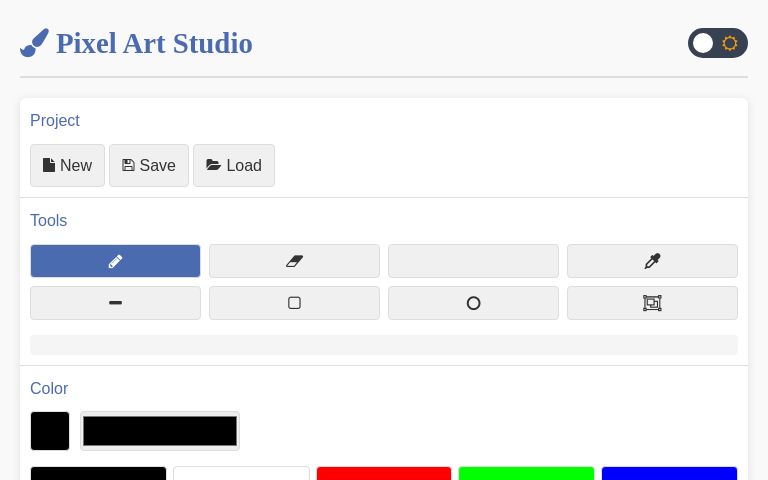Select the Eraser tool
The height and width of the screenshot is (480, 768).
coord(294,261)
